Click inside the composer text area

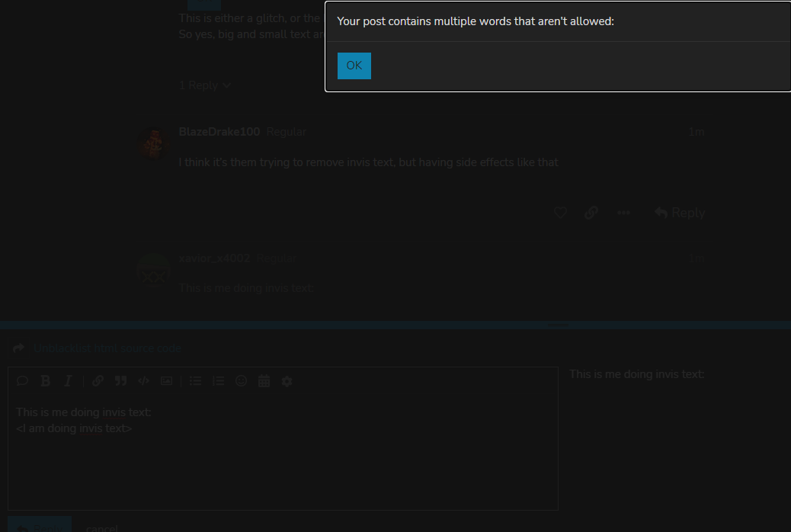[283, 452]
